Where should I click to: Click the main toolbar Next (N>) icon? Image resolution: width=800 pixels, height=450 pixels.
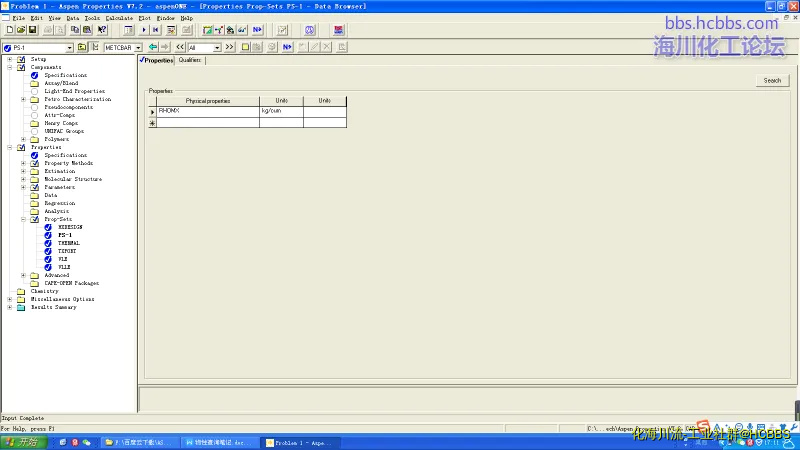[257, 30]
